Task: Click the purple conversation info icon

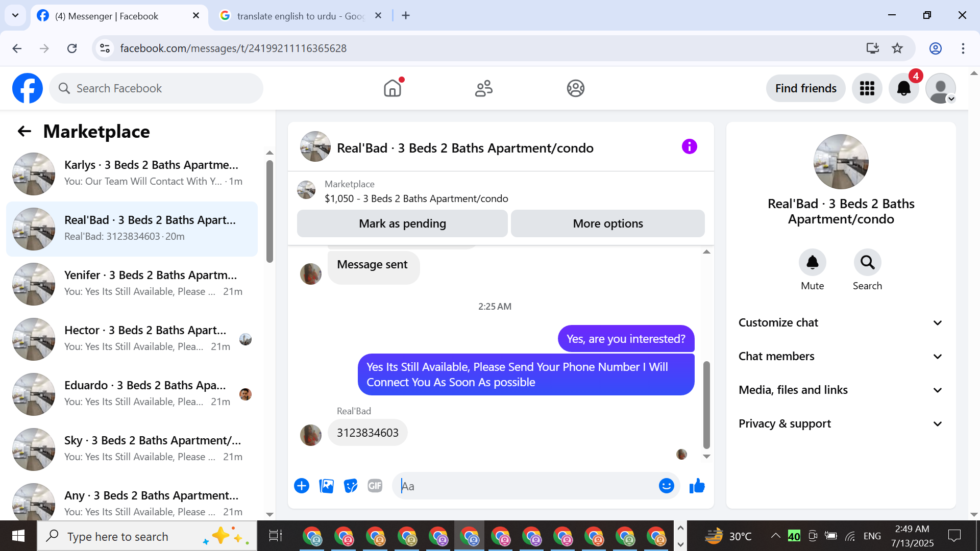Action: (x=689, y=147)
